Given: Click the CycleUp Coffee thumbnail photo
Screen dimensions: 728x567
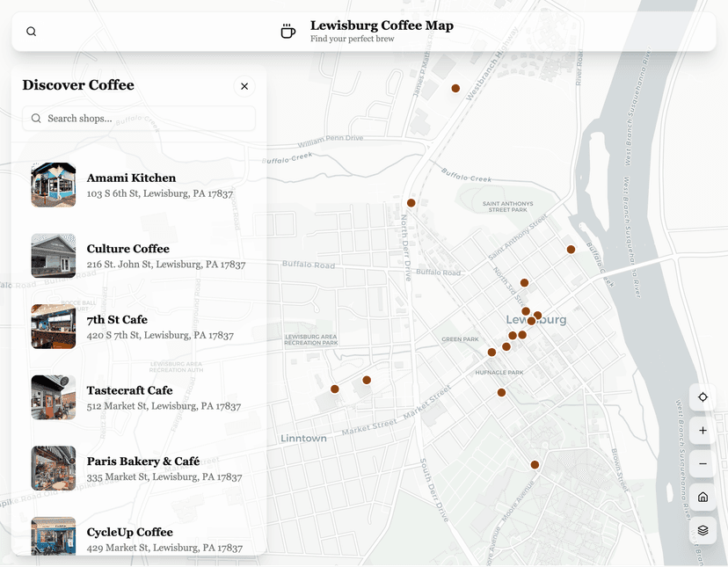Looking at the screenshot, I should (53, 538).
